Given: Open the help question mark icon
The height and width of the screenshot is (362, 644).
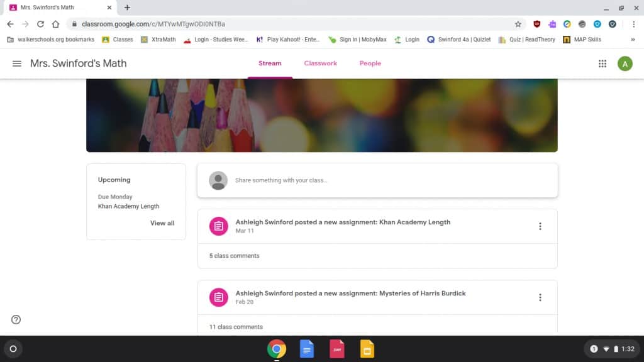Looking at the screenshot, I should [x=16, y=319].
